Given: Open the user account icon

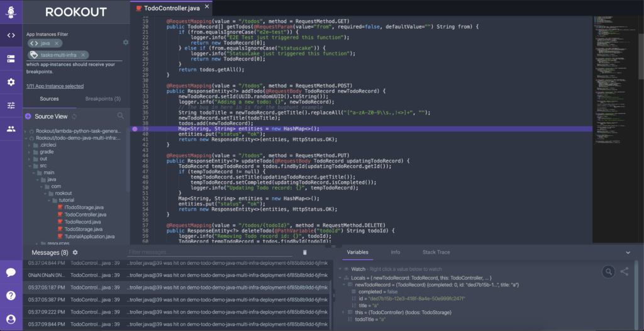Looking at the screenshot, I should point(11,319).
